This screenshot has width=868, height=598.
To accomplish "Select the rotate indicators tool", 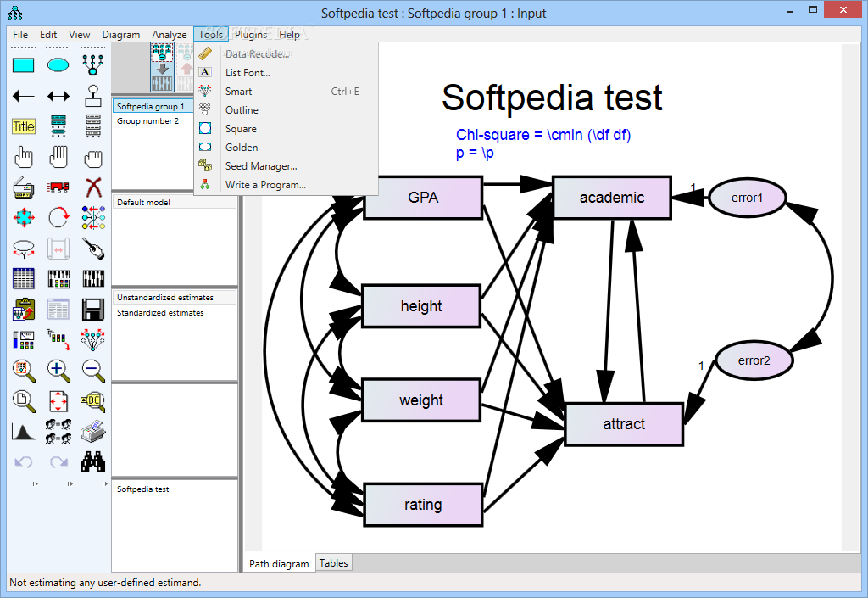I will pyautogui.click(x=58, y=218).
